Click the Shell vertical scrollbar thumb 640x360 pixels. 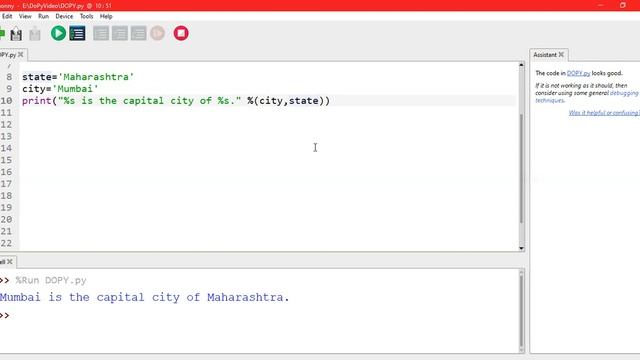pyautogui.click(x=521, y=310)
